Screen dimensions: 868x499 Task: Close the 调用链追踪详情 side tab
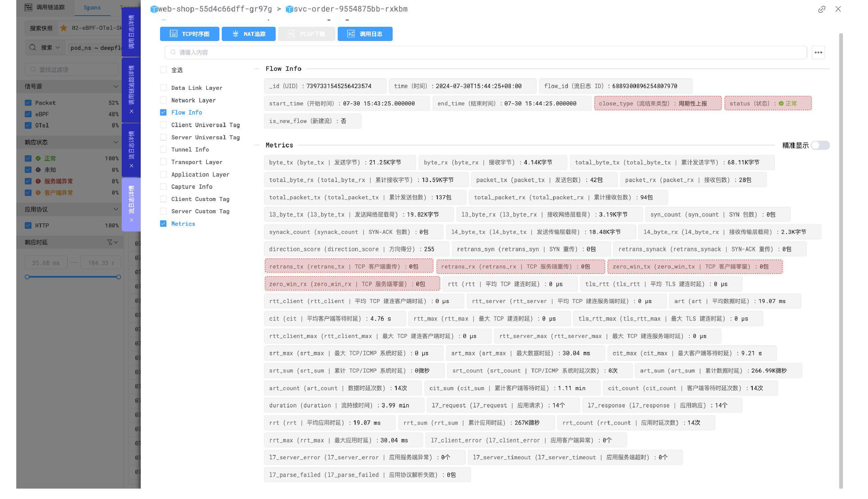point(131,112)
